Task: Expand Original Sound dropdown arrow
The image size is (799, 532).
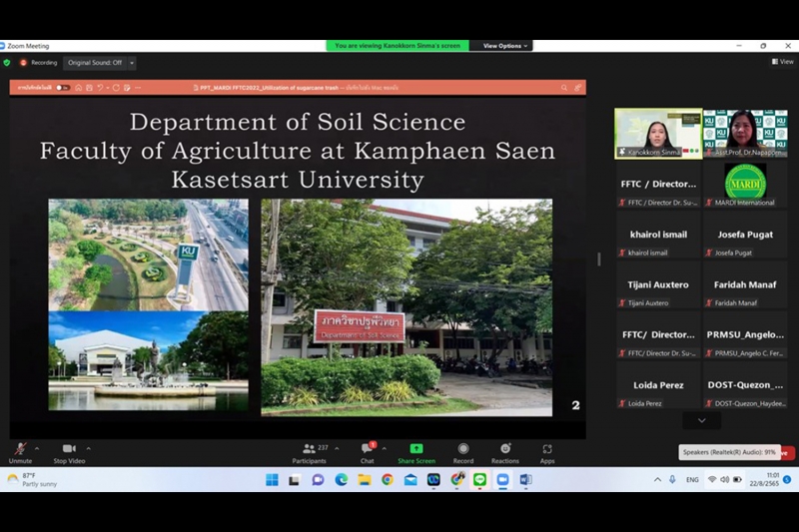Action: pyautogui.click(x=132, y=63)
